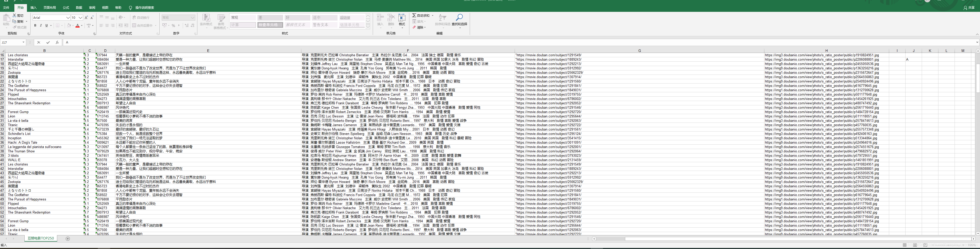
Task: Click the Fill (填充) button
Action: point(418,21)
